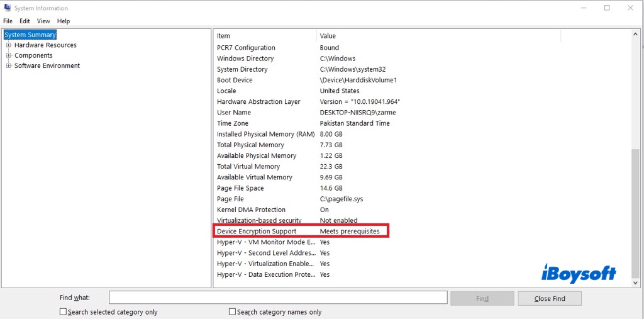Image resolution: width=644 pixels, height=319 pixels.
Task: Select System Summary in the tree
Action: click(x=30, y=35)
